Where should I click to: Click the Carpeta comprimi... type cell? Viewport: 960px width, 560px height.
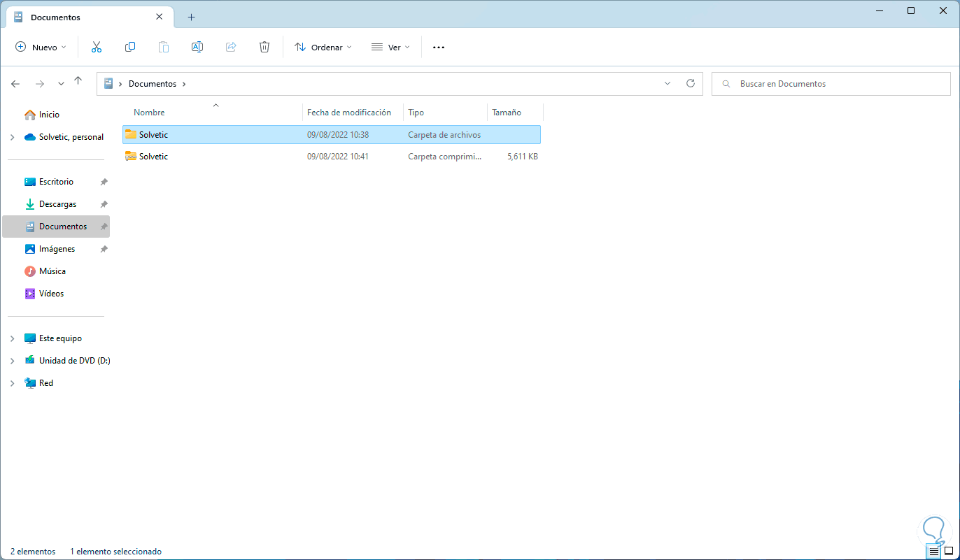click(x=445, y=157)
